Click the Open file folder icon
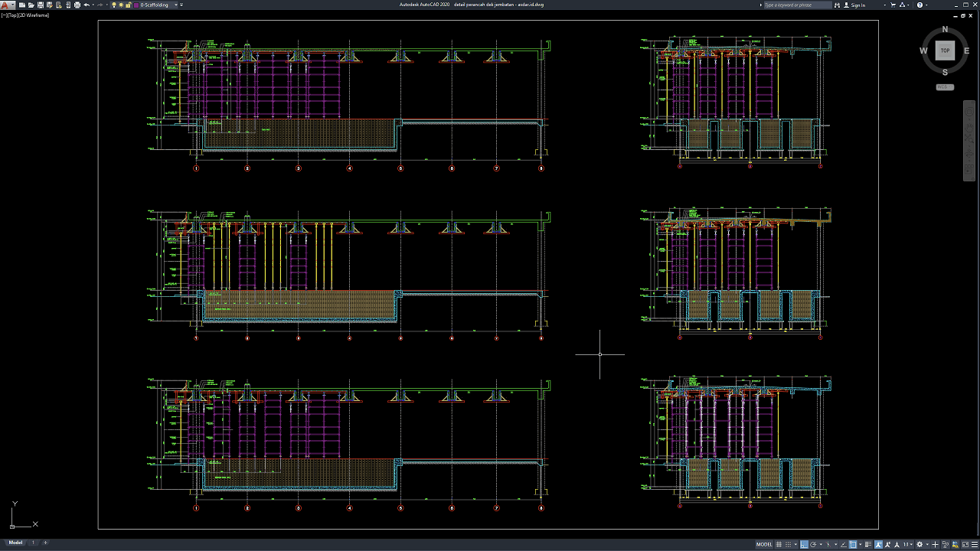980x551 pixels. pos(31,5)
